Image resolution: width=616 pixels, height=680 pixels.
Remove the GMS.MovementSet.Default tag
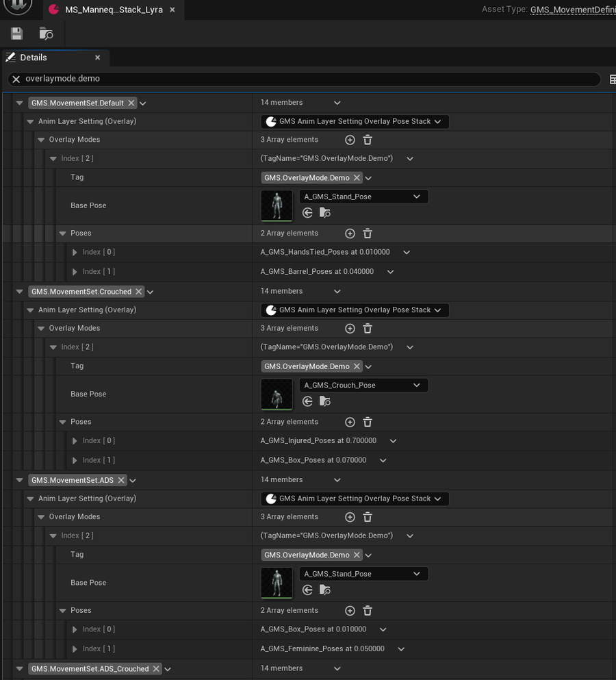tap(131, 103)
